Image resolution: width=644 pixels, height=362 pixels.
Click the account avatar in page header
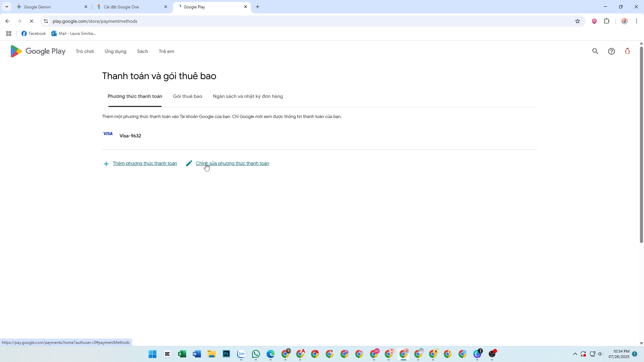(x=627, y=51)
